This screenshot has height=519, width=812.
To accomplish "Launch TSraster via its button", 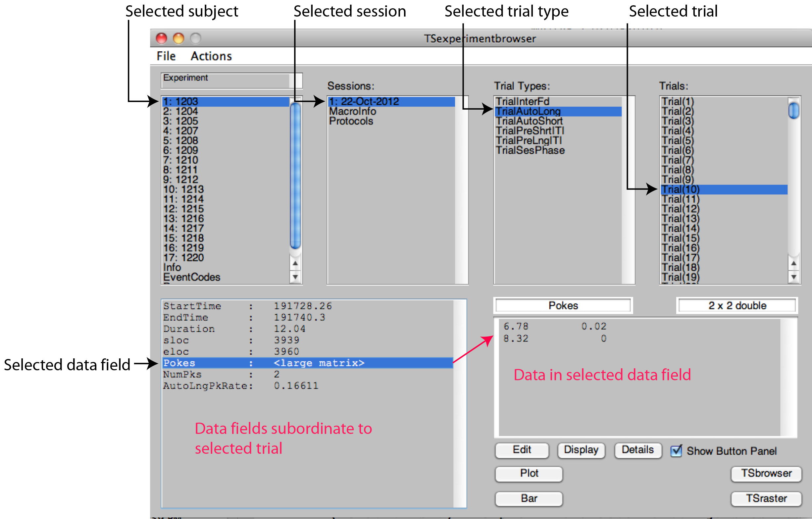I will 766,498.
